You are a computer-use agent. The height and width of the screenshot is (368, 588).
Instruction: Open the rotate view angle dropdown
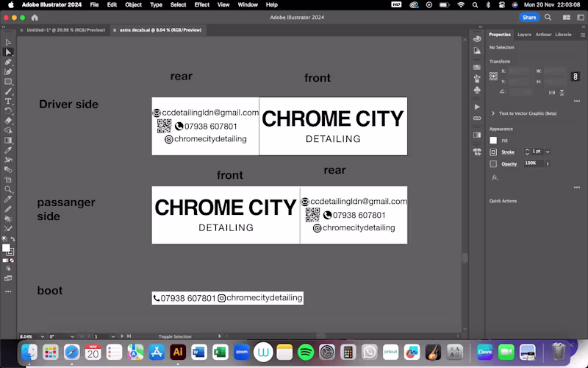[x=72, y=336]
